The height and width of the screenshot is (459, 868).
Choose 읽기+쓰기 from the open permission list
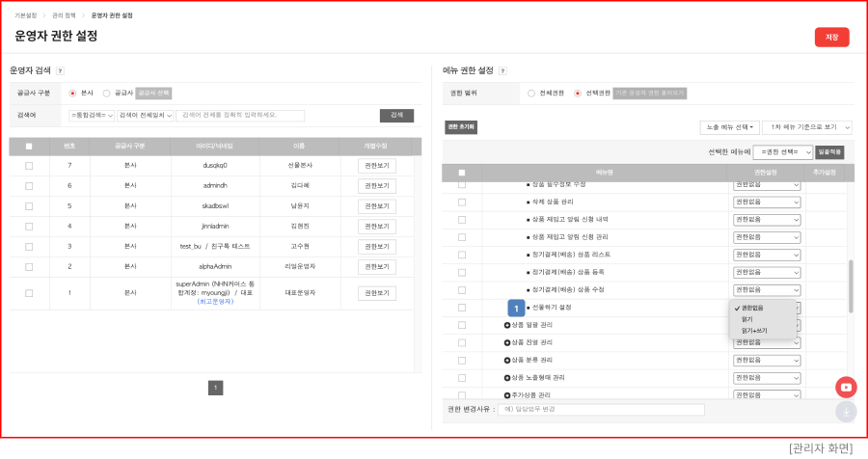[x=754, y=331]
